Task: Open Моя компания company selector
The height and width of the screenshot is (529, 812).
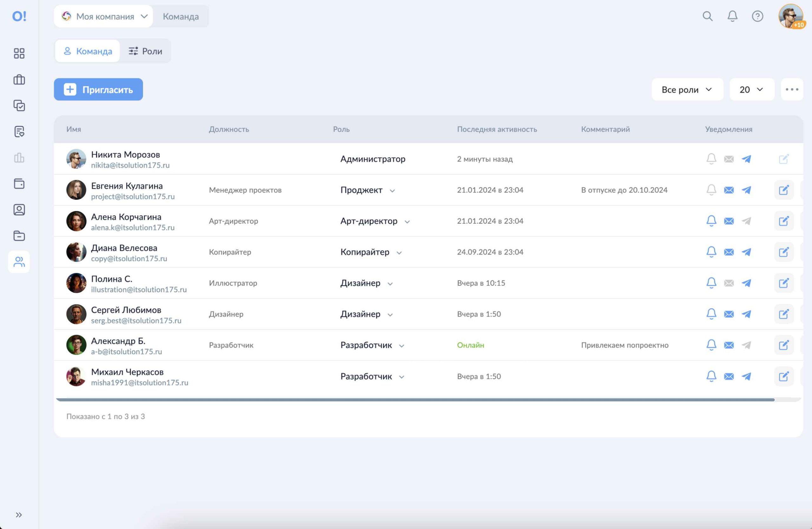Action: 103,16
